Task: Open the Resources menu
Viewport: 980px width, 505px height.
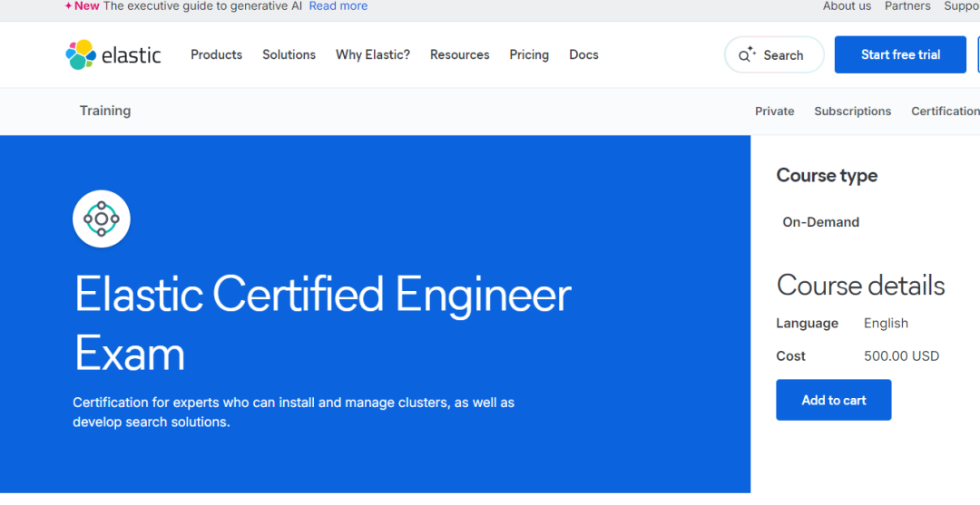Action: coord(459,55)
